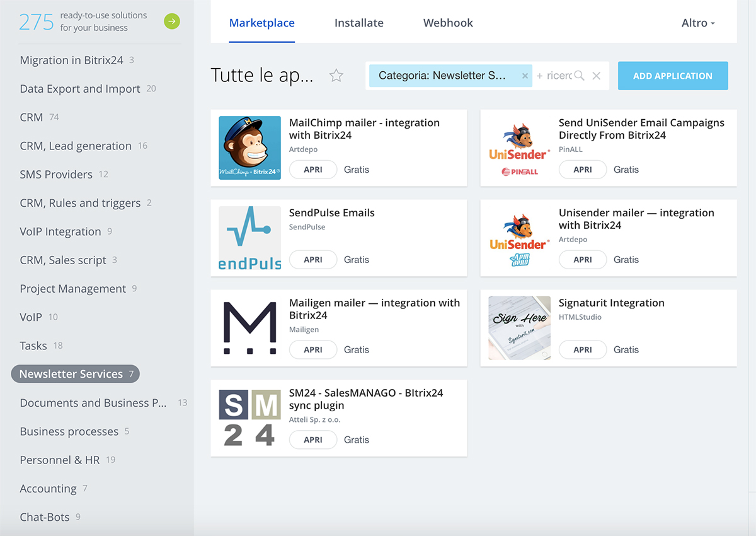Click APRI for Send UniSender Email Campaigns

pos(583,170)
